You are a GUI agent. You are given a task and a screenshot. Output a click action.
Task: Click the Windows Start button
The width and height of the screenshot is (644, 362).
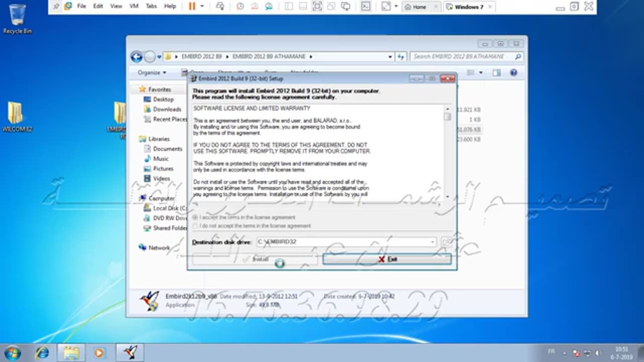point(13,352)
